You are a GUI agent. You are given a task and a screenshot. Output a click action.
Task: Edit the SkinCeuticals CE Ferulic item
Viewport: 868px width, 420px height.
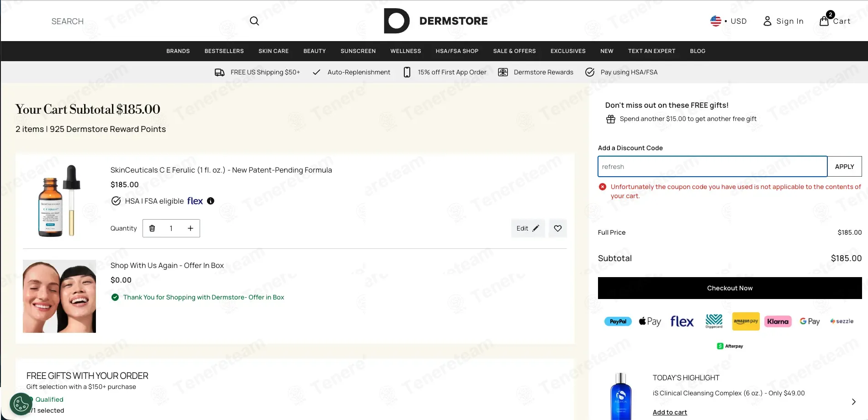coord(528,228)
